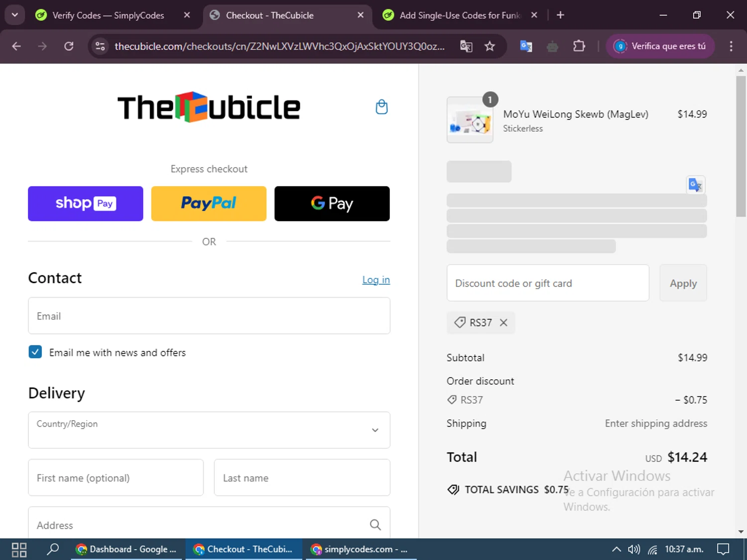Pay with Google Pay button
Image resolution: width=747 pixels, height=560 pixels.
point(332,204)
